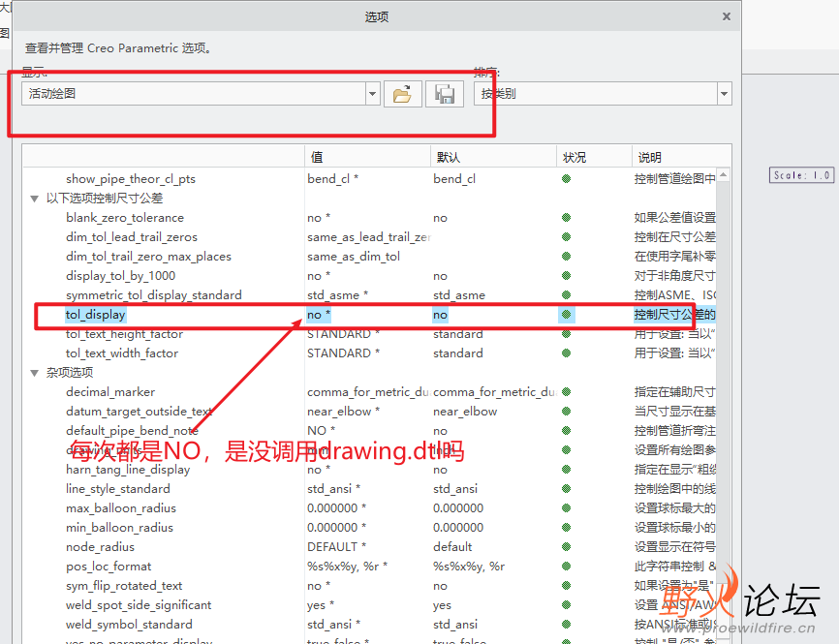
Task: Click value cell of tol_text_width_factor
Action: click(x=343, y=353)
